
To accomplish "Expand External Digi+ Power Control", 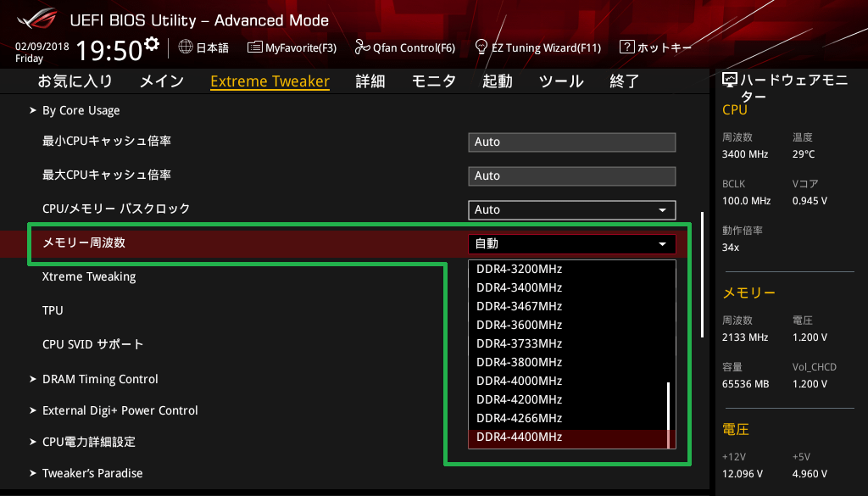I will point(120,410).
